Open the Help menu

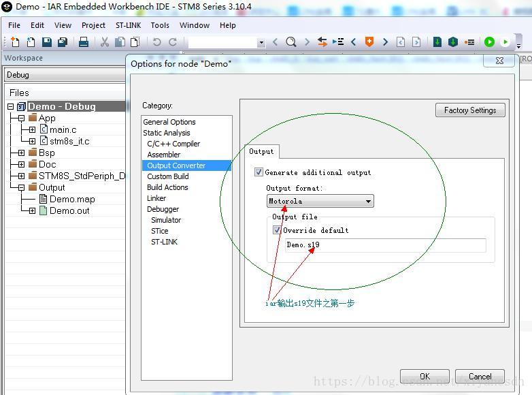pos(228,25)
